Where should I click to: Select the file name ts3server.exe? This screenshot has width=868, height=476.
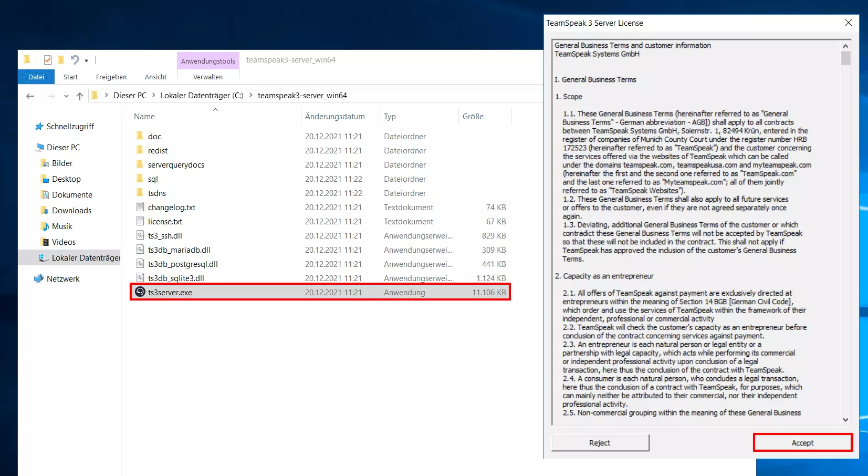pyautogui.click(x=170, y=293)
